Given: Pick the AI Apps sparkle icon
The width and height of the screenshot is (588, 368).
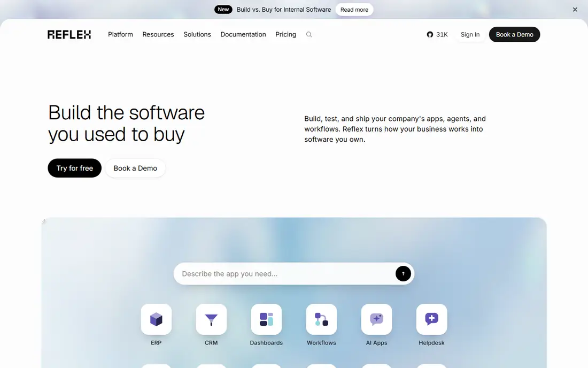Looking at the screenshot, I should (376, 319).
